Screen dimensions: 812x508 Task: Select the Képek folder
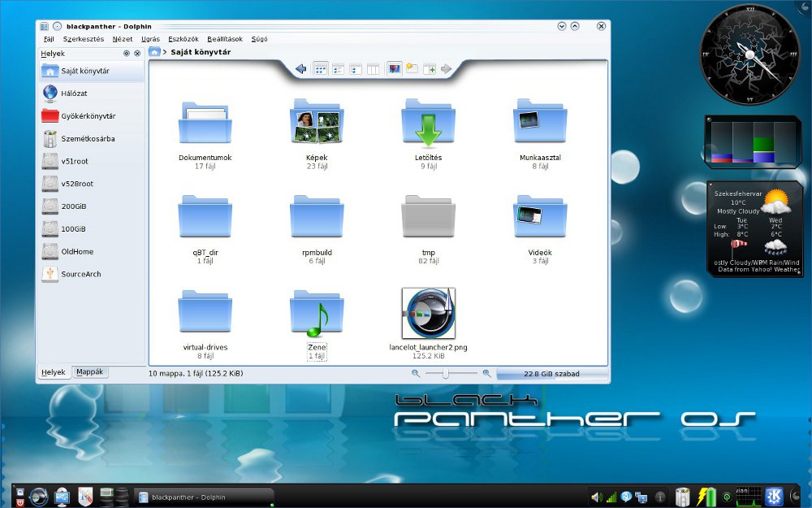point(317,135)
